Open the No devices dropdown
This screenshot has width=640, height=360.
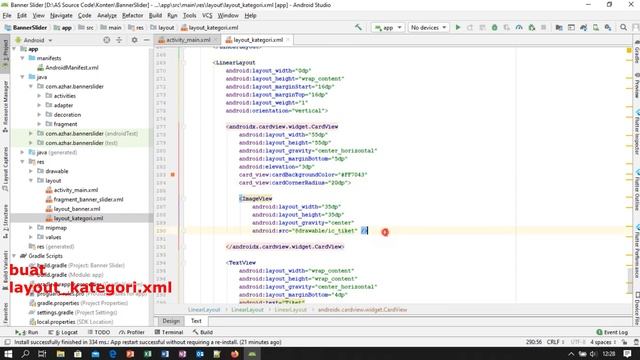pyautogui.click(x=428, y=27)
